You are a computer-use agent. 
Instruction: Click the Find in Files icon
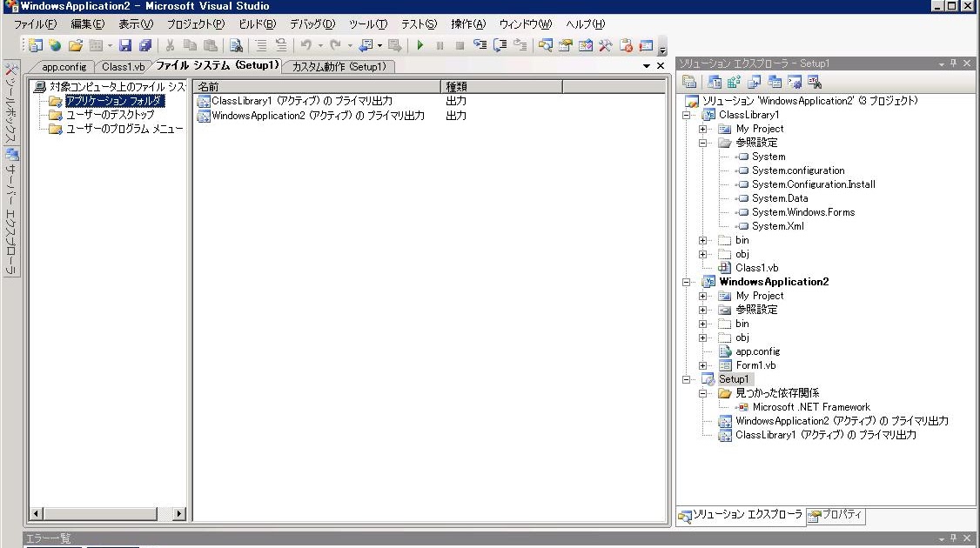pyautogui.click(x=236, y=45)
